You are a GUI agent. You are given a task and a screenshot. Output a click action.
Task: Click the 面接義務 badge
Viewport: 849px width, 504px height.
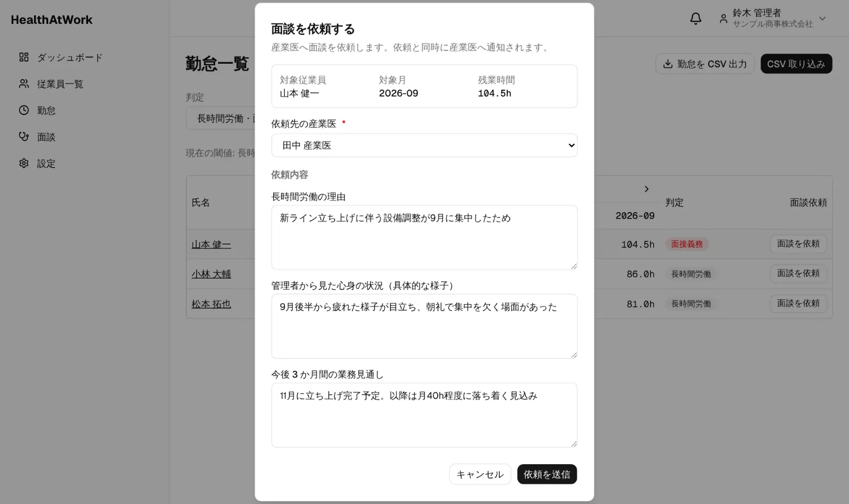pos(687,244)
